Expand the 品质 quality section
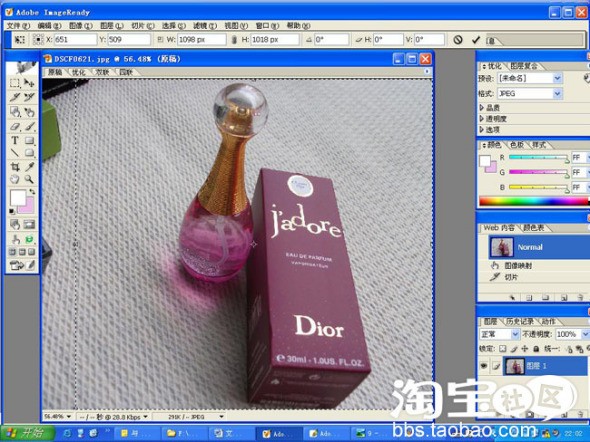The image size is (590, 442). coord(490,108)
